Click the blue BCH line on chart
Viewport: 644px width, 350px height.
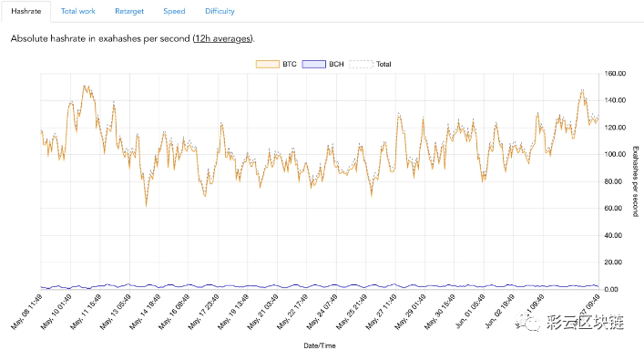click(x=321, y=286)
